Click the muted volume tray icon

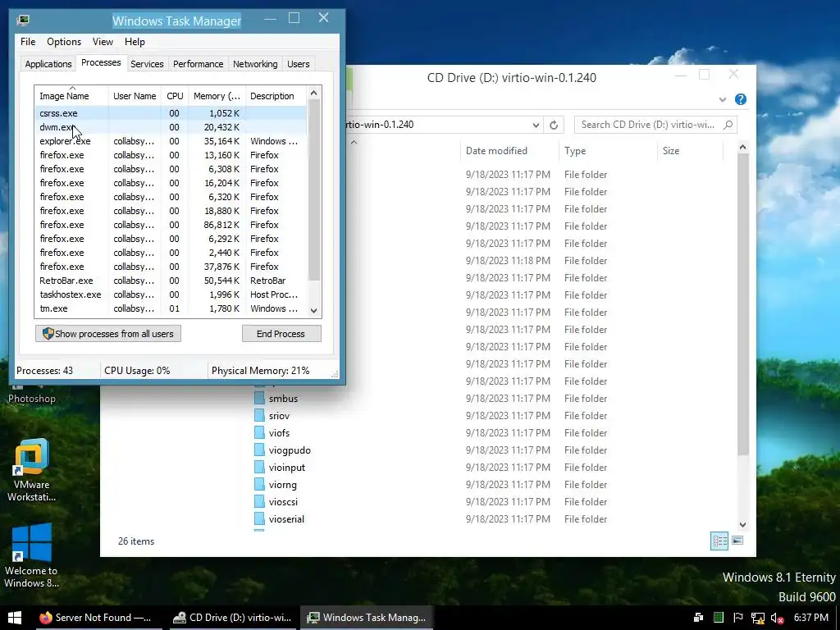point(778,618)
